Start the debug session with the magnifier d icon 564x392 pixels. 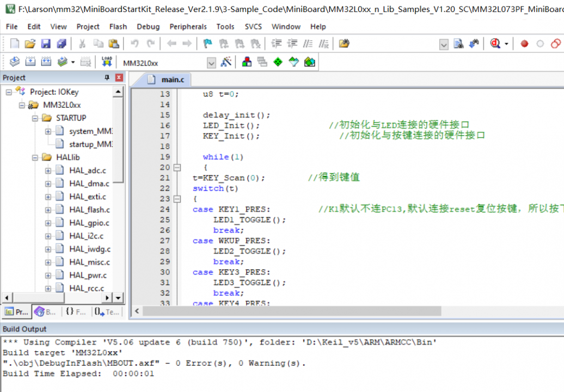tap(495, 44)
